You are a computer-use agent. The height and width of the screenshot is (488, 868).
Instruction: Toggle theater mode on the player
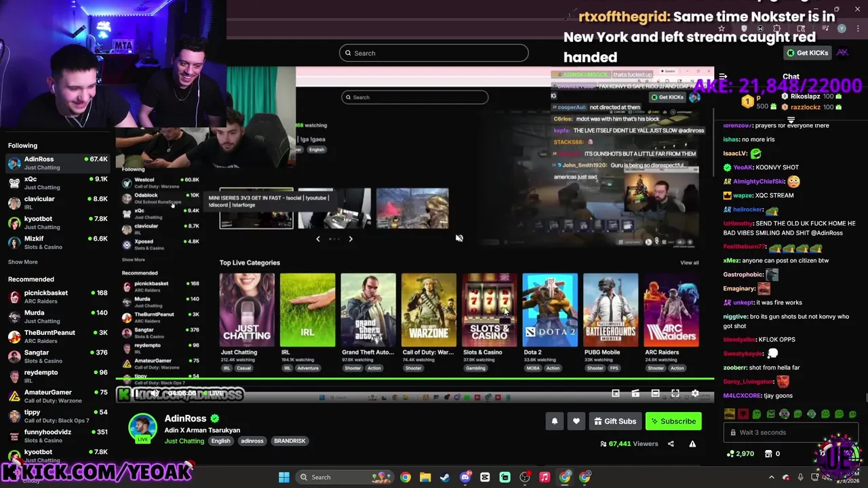[655, 393]
